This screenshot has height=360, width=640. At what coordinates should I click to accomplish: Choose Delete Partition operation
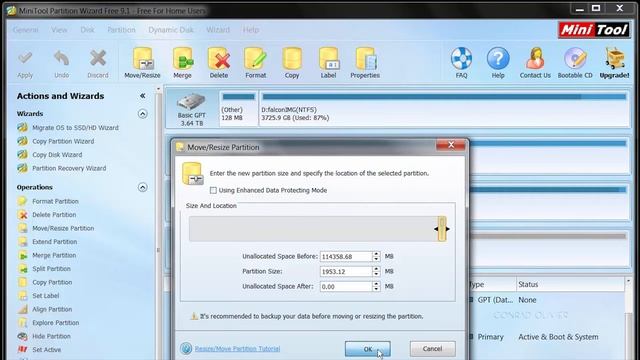click(54, 215)
